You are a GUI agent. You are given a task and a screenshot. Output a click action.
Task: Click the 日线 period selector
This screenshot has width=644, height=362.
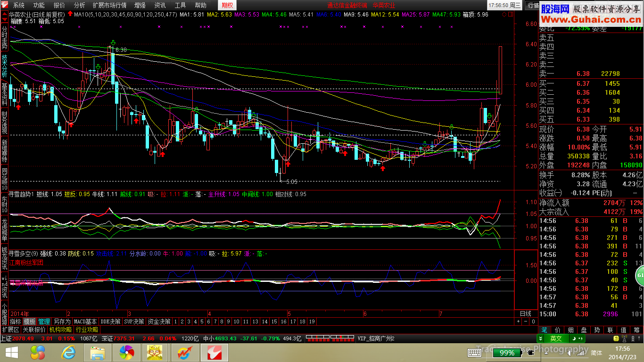click(x=526, y=313)
